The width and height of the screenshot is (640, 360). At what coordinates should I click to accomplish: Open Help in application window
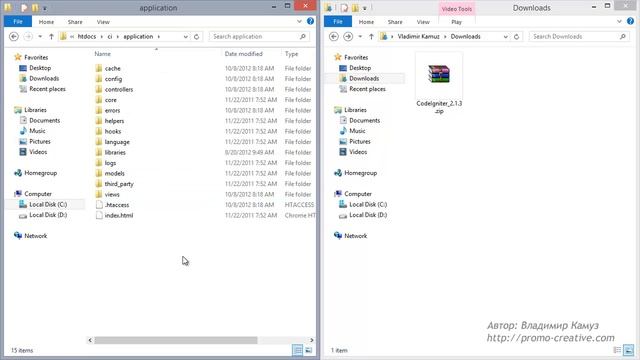pos(310,22)
